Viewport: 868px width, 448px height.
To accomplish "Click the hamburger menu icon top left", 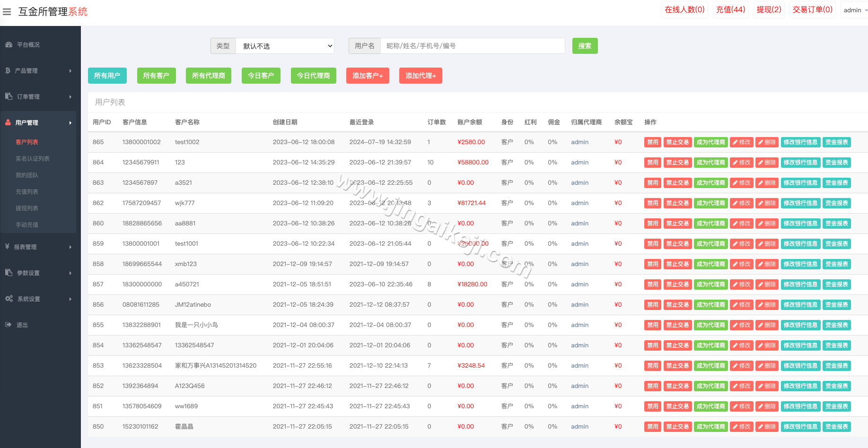I will coord(7,12).
